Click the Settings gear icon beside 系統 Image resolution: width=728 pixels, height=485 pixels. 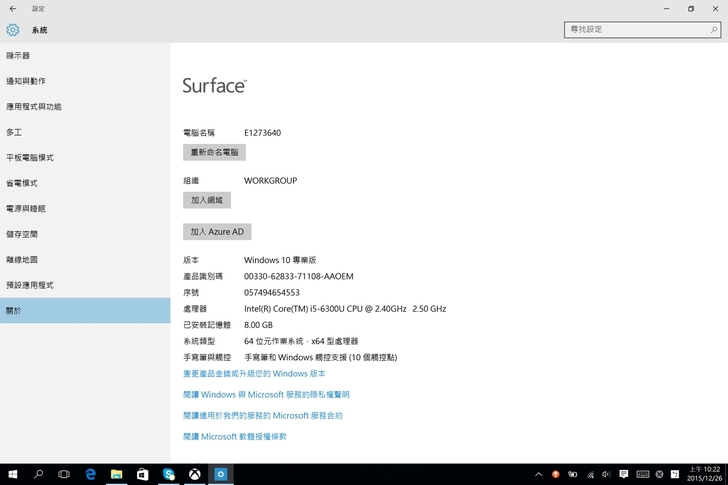[13, 30]
